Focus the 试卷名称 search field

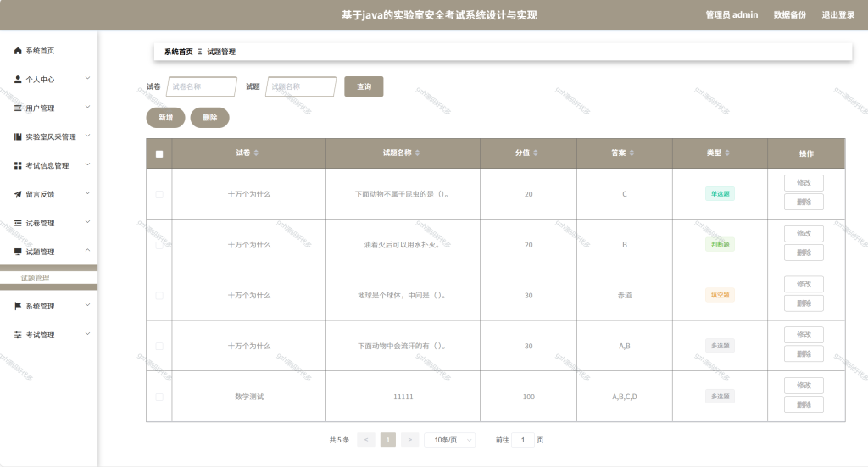(x=202, y=86)
